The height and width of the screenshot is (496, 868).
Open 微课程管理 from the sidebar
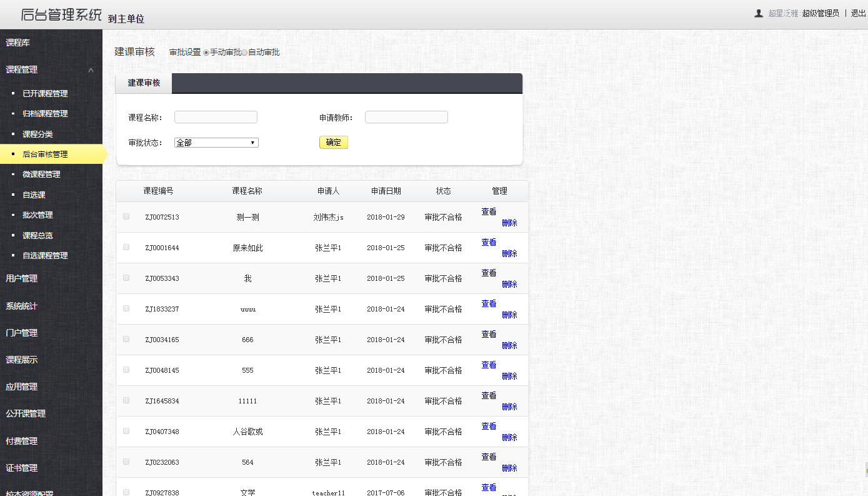point(41,175)
